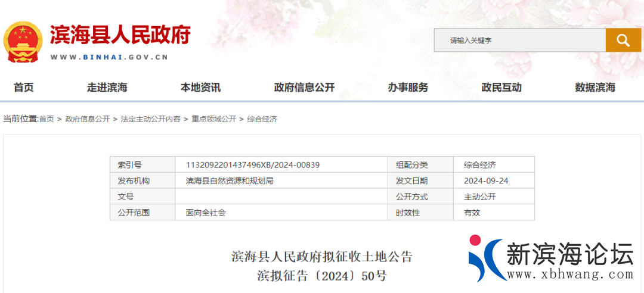The height and width of the screenshot is (293, 644).
Task: Open the 走进滨海 navigation item
Action: (x=107, y=88)
